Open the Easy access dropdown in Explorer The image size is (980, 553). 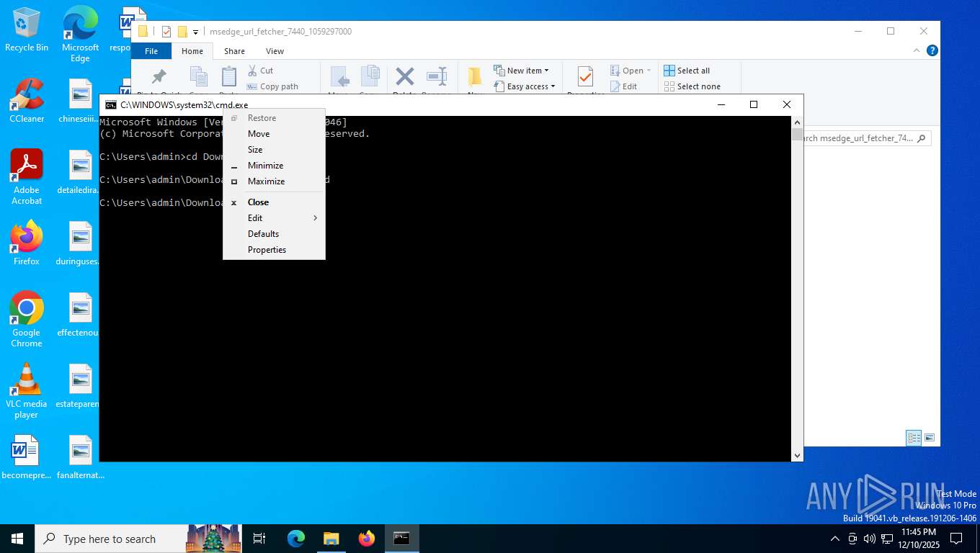click(x=525, y=86)
